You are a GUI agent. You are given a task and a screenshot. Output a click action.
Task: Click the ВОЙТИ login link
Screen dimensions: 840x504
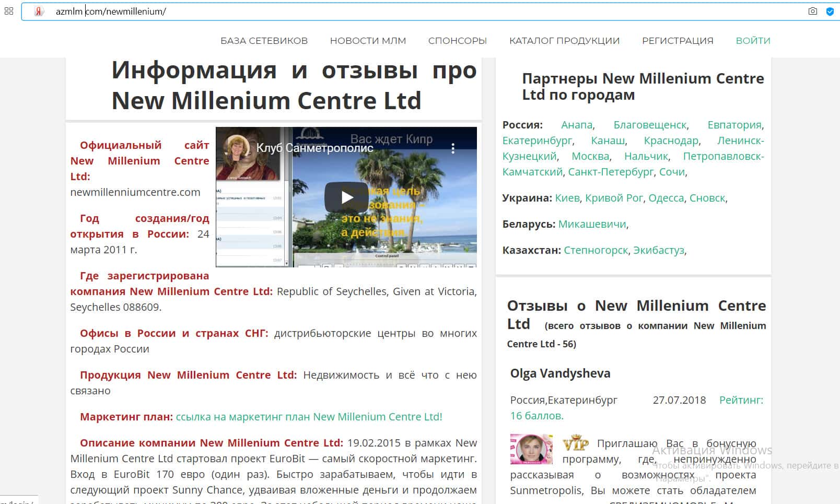pyautogui.click(x=753, y=41)
